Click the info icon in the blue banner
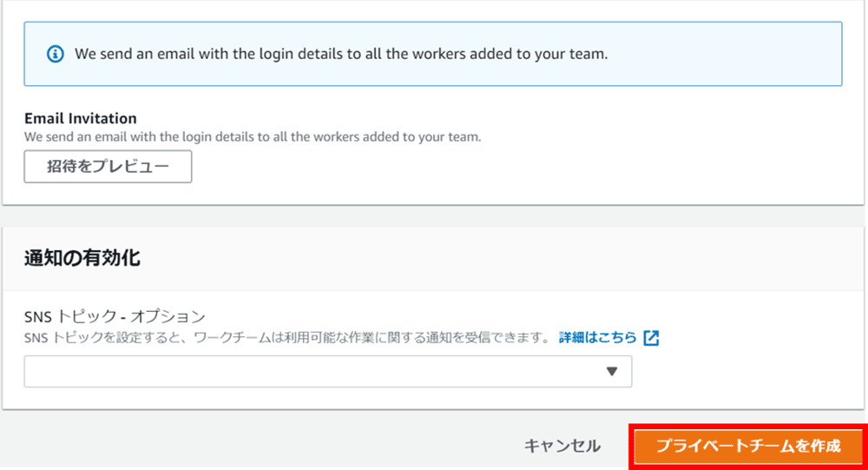Viewport: 868px width, 470px height. tap(56, 54)
